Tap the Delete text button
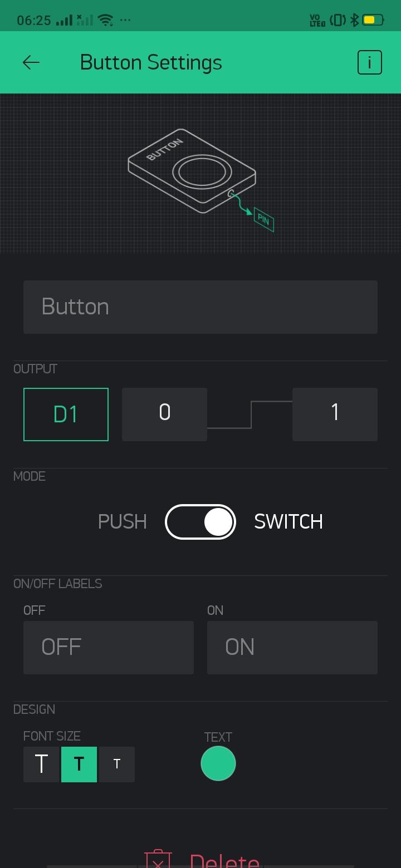Screen dimensions: 401x868 click(224, 860)
